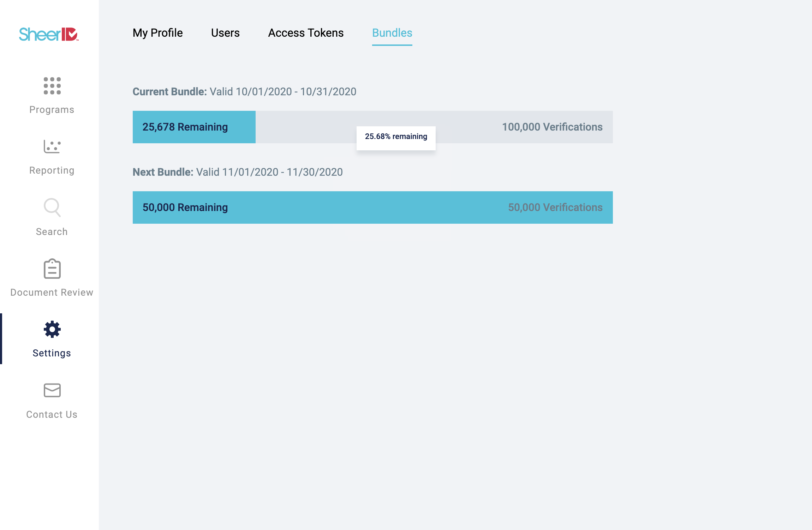Image resolution: width=812 pixels, height=530 pixels.
Task: Click the Current Bundle validity heading
Action: tap(244, 92)
